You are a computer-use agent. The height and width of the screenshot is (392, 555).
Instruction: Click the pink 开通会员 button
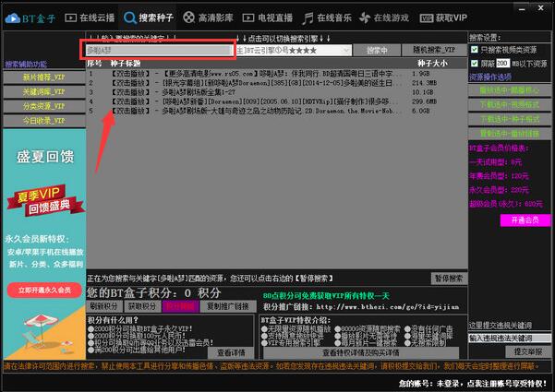pyautogui.click(x=525, y=220)
